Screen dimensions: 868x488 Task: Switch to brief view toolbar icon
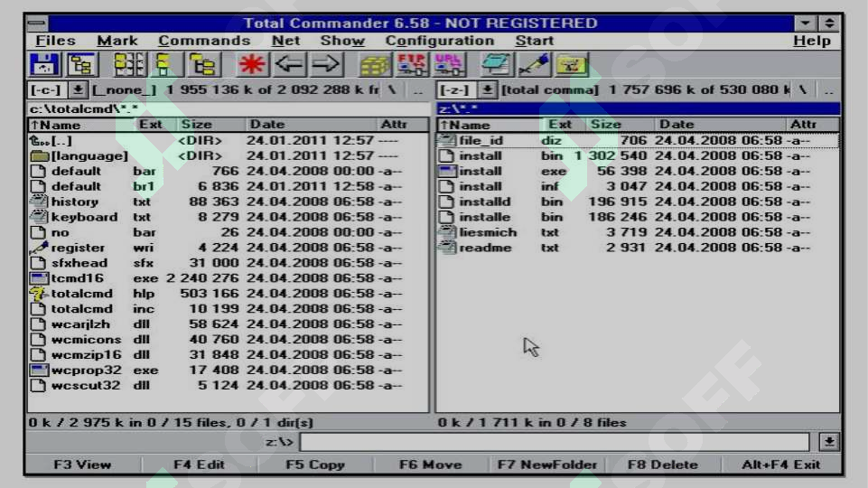click(x=129, y=64)
